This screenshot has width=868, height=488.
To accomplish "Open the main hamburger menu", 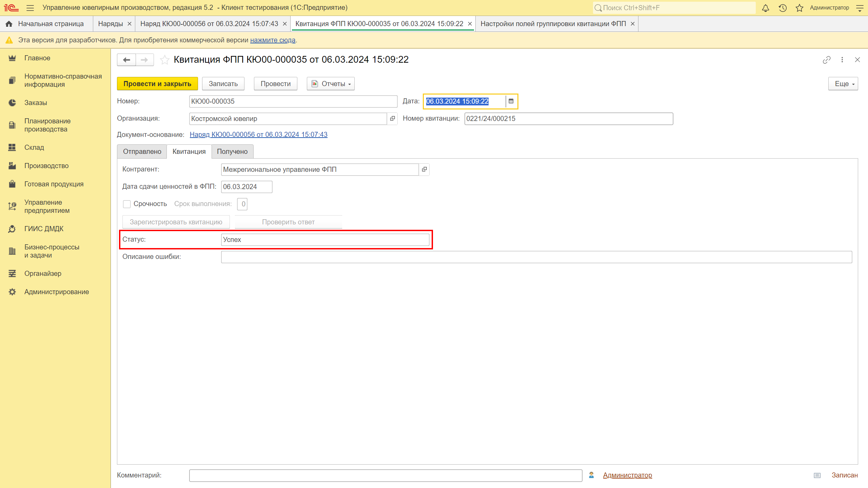I will click(30, 8).
